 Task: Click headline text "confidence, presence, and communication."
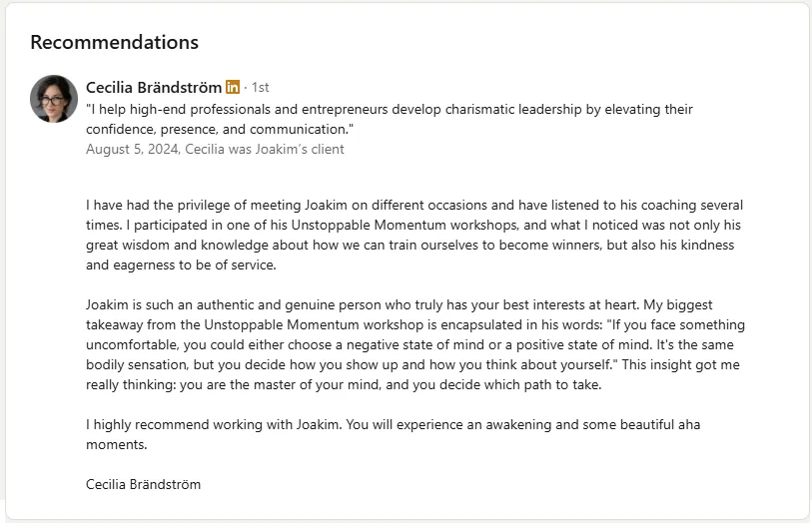(220, 129)
